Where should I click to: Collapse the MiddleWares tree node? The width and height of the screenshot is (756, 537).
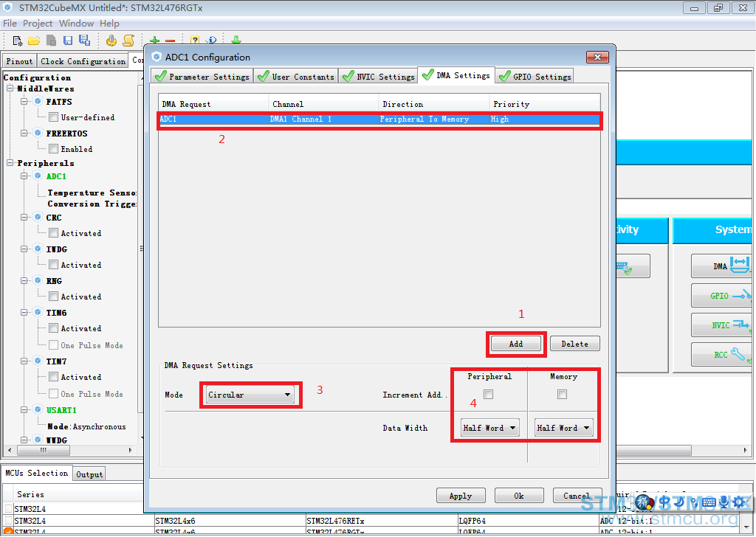[x=10, y=88]
